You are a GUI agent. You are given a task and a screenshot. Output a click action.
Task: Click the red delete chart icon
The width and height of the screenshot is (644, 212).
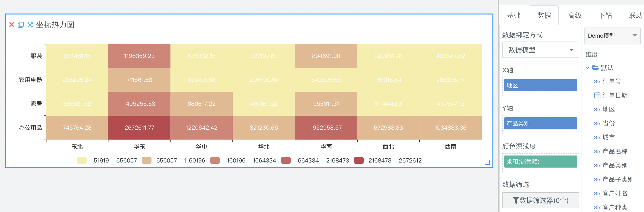(x=12, y=25)
